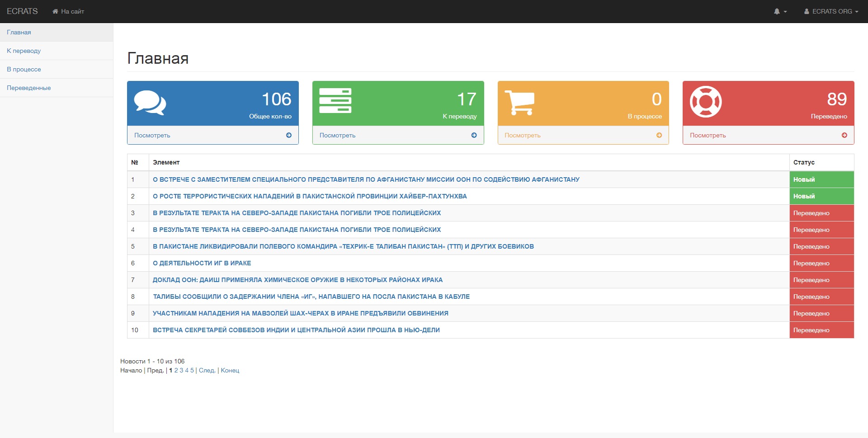Open 'Участникам нападения на мавзолей Шах-Черах' article
This screenshot has height=438, width=868.
click(x=301, y=313)
